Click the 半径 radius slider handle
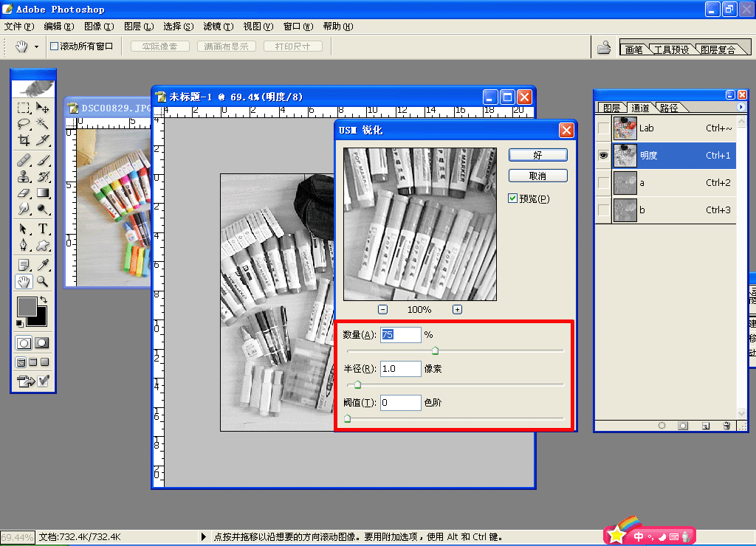This screenshot has height=546, width=756. (x=357, y=384)
